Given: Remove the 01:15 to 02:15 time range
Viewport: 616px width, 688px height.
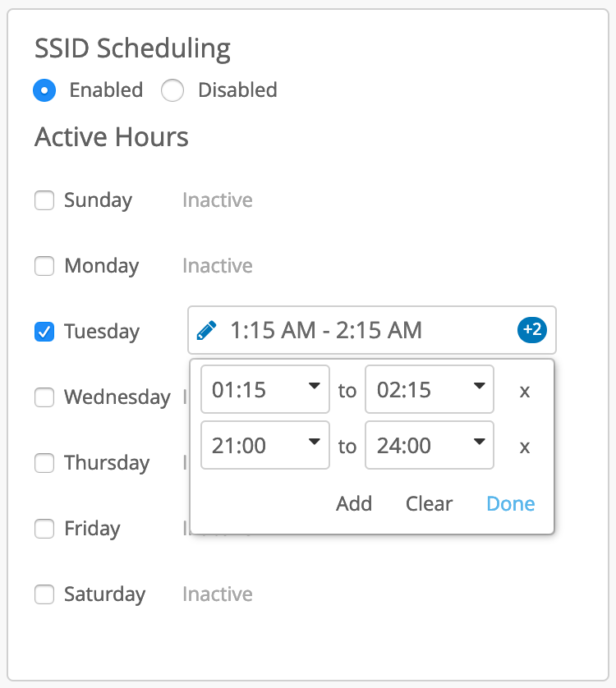Looking at the screenshot, I should tap(525, 391).
